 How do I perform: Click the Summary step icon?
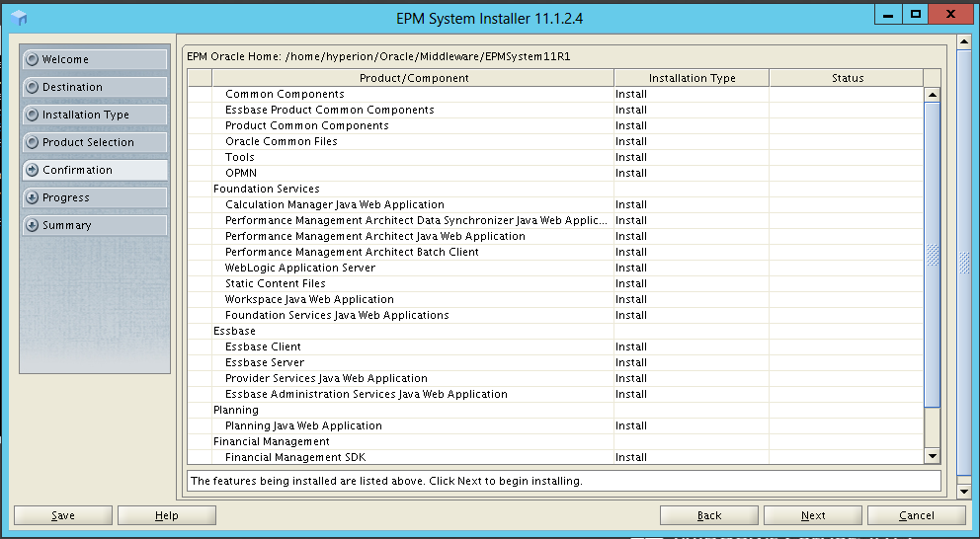click(32, 225)
